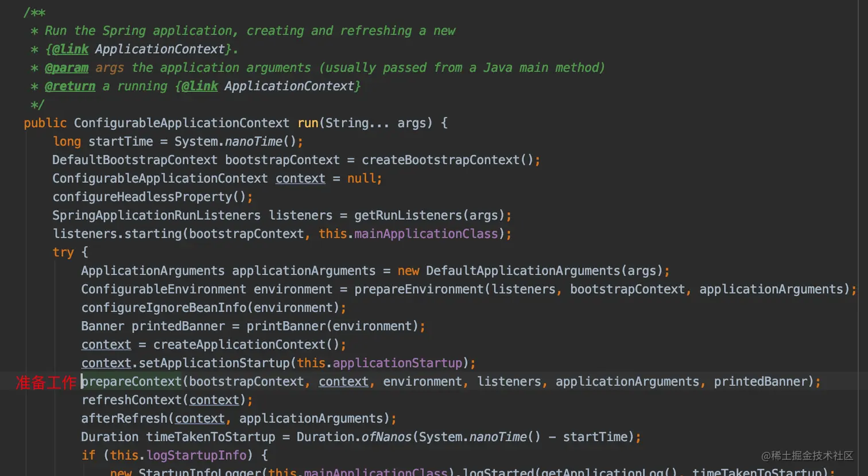The image size is (868, 476).
Task: Click Duration type at line start
Action: (110, 436)
